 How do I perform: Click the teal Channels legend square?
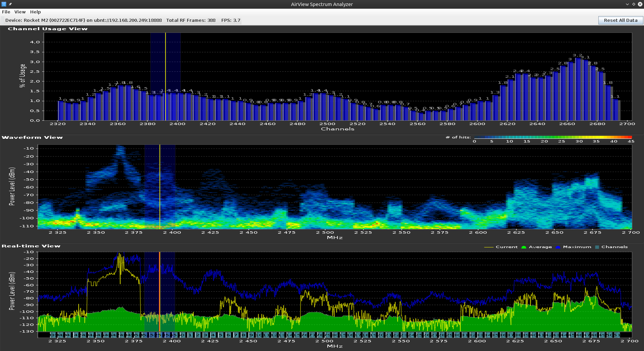pyautogui.click(x=597, y=247)
